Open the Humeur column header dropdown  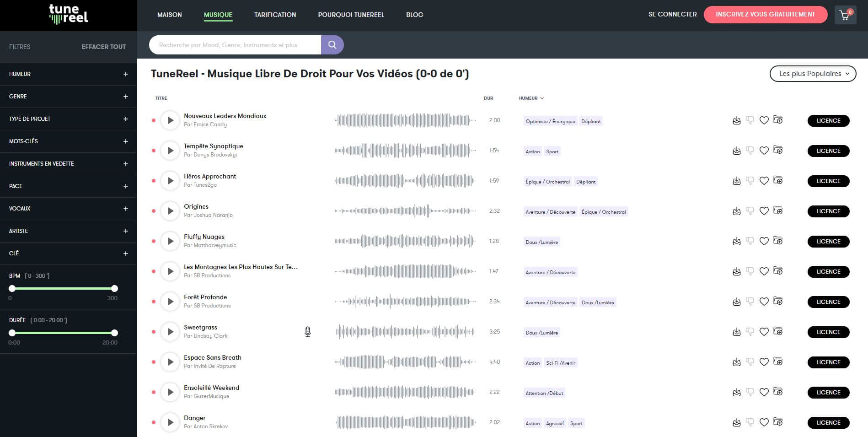point(531,98)
